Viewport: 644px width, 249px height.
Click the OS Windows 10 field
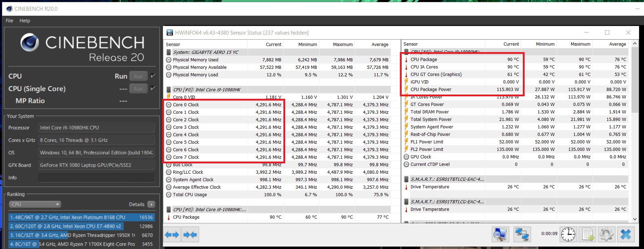(x=96, y=153)
